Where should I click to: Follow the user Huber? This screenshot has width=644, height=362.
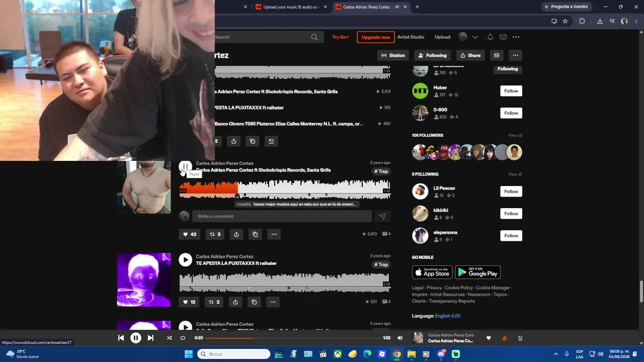511,91
